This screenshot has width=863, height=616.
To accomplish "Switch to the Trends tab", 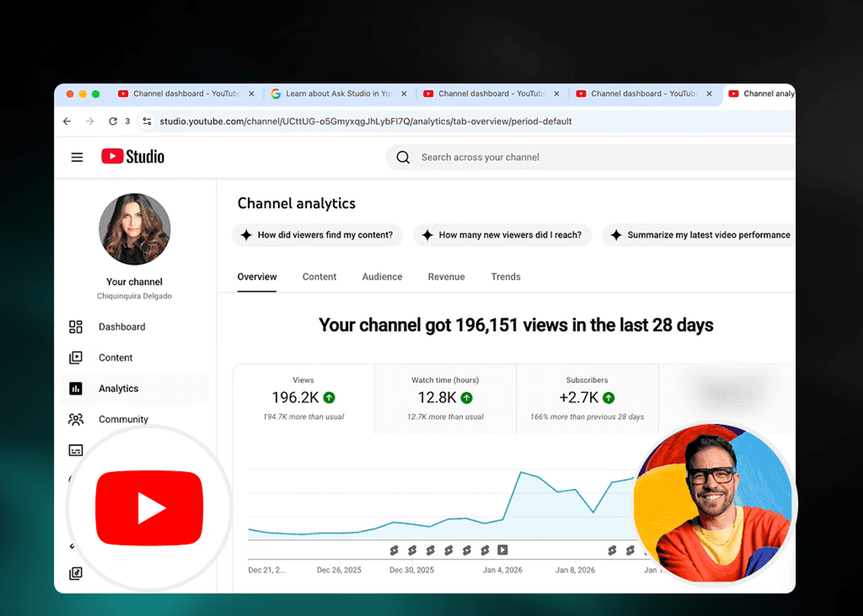I will 506,277.
